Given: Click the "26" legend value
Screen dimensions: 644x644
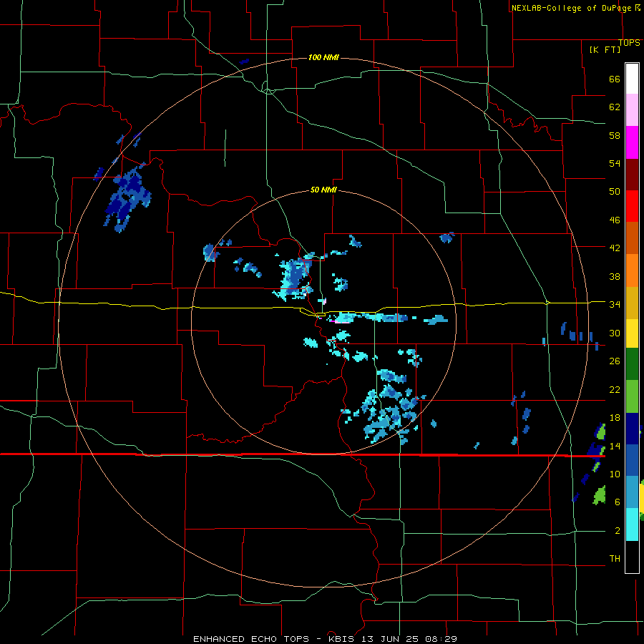Looking at the screenshot, I should click(x=615, y=361).
